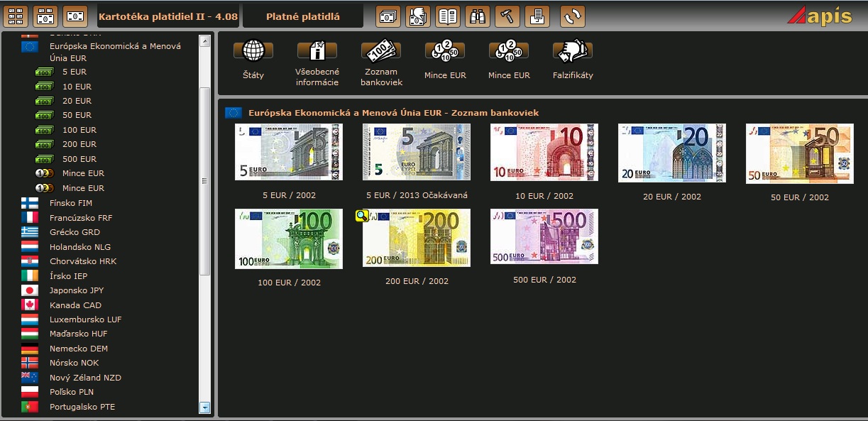Open the Štáty globe icon
The image size is (868, 421).
[253, 52]
